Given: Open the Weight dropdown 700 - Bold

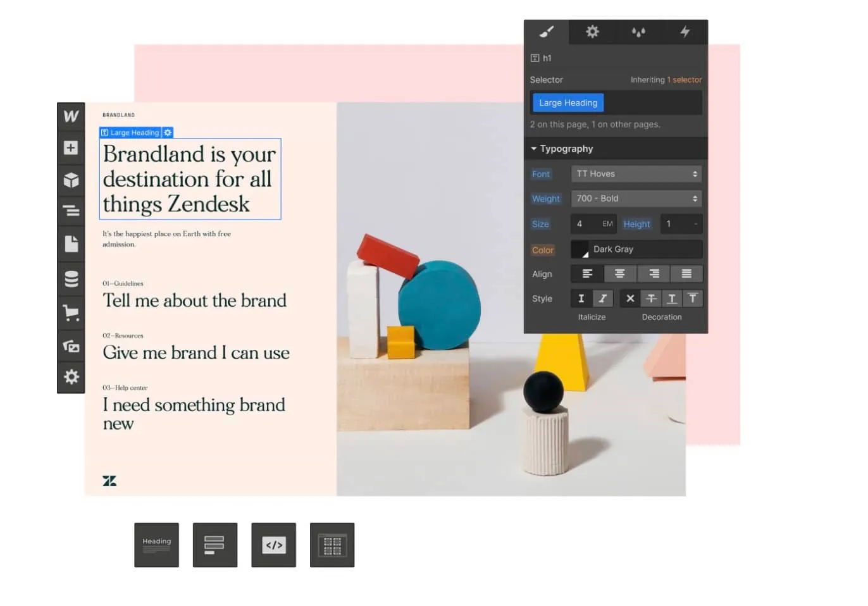Looking at the screenshot, I should point(636,199).
